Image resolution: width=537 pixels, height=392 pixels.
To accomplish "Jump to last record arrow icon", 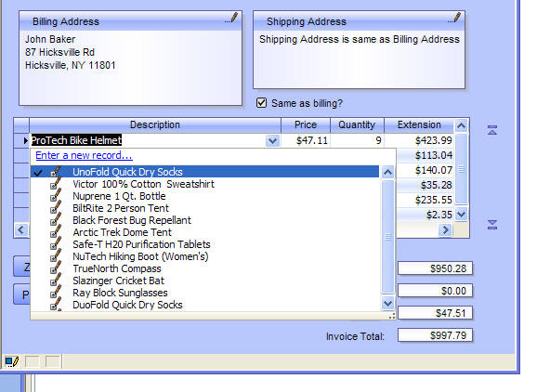I will (x=492, y=225).
